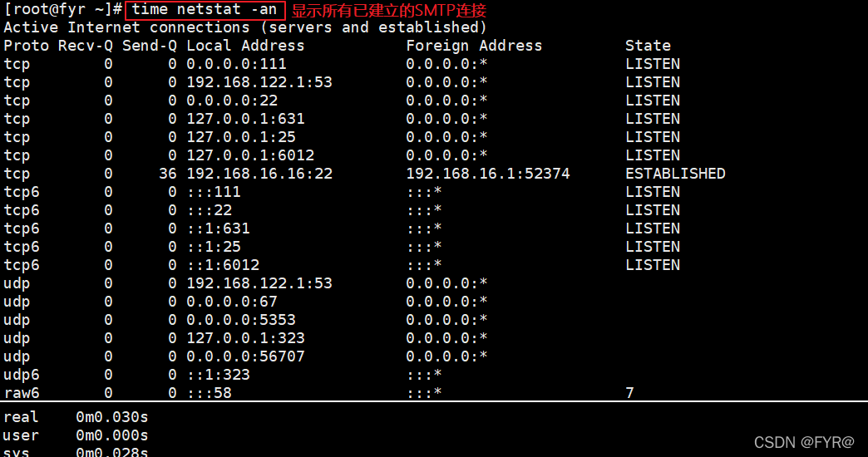868x457 pixels.
Task: Click local address '127.0.0.1:6012'
Action: (x=250, y=155)
